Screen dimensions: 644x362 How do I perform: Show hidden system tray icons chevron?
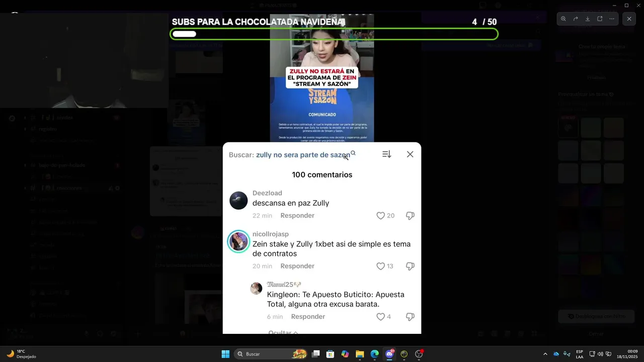pyautogui.click(x=545, y=354)
